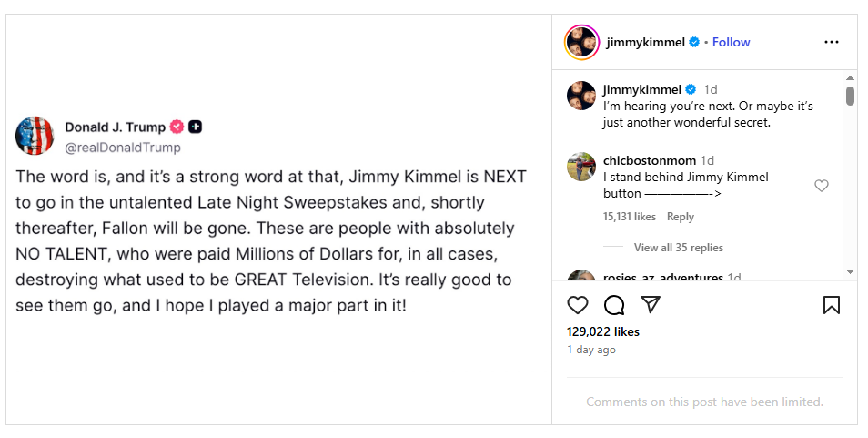
Task: Open jimmykimmel profile picture in header
Action: 581,42
